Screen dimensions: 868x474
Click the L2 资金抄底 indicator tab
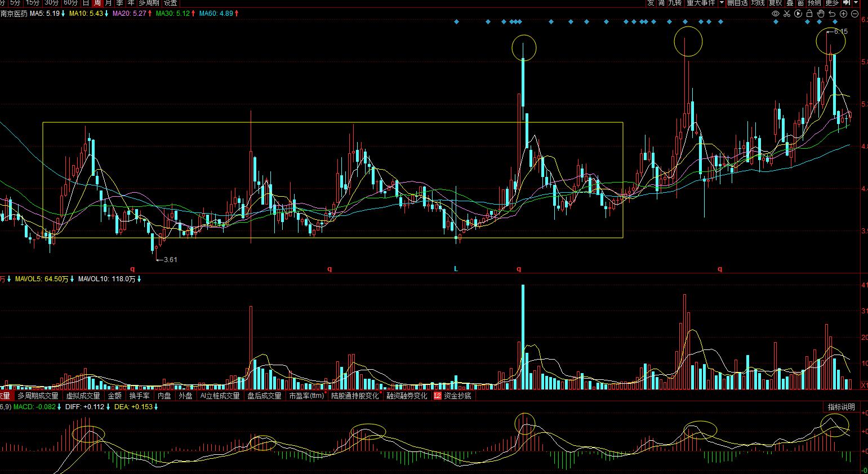click(x=452, y=396)
